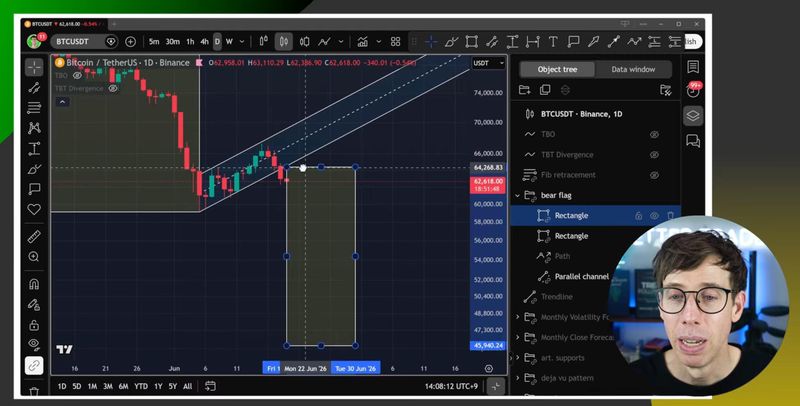Open the object tree layers icon
Image resolution: width=800 pixels, height=406 pixels.
tap(693, 116)
